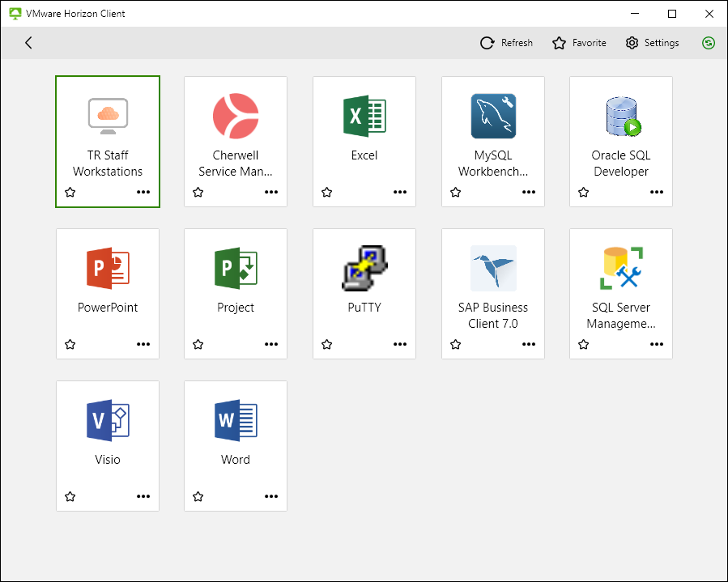The width and height of the screenshot is (728, 582).
Task: Click the "PuTTY" tile label
Action: point(364,308)
